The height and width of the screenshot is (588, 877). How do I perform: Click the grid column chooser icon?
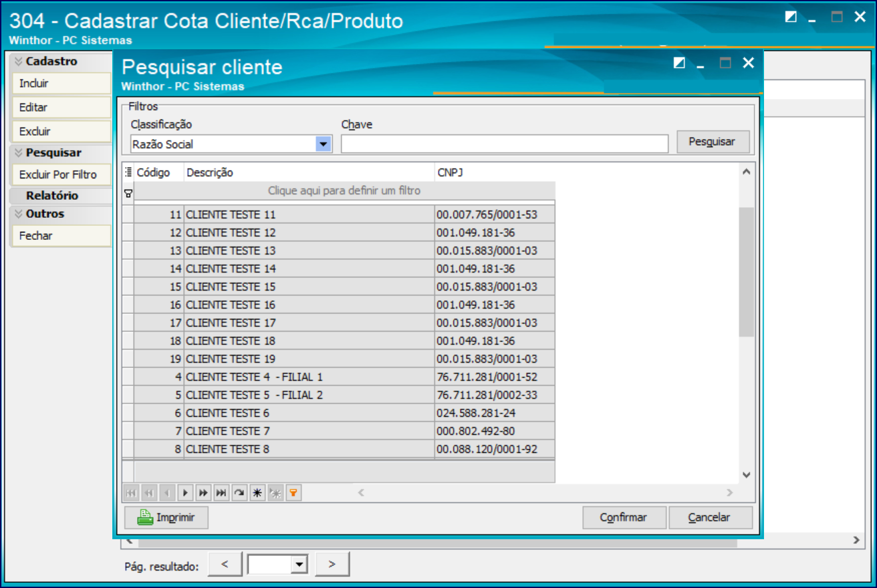point(128,172)
